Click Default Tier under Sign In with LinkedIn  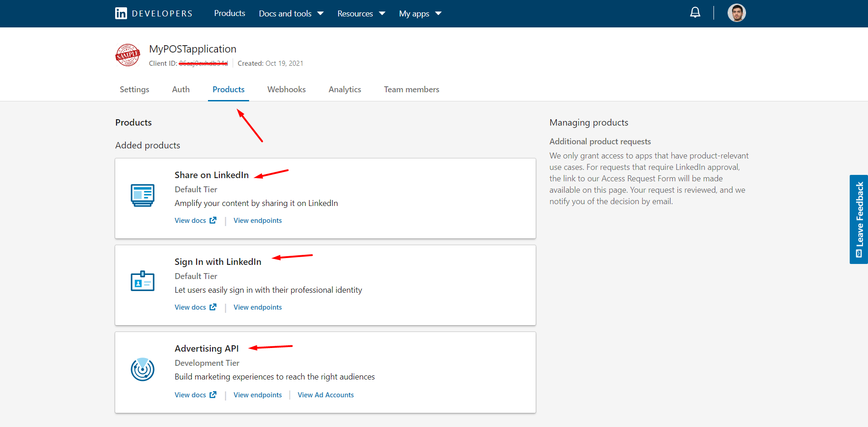196,276
